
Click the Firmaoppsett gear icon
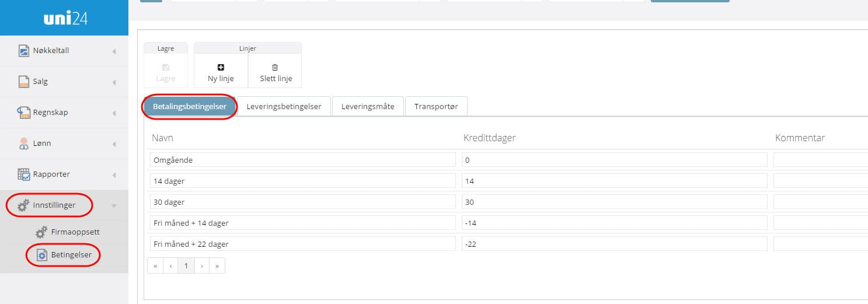[x=41, y=232]
